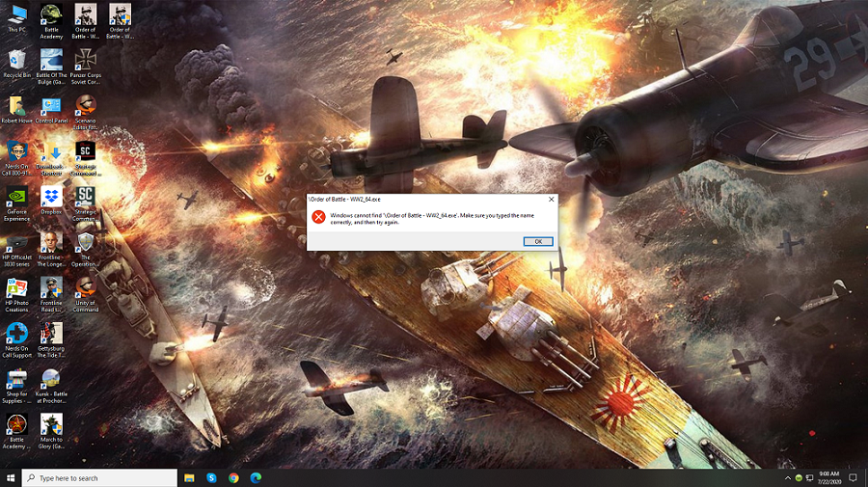Select the March to Glory shortcut
The image size is (868, 487).
(x=51, y=431)
